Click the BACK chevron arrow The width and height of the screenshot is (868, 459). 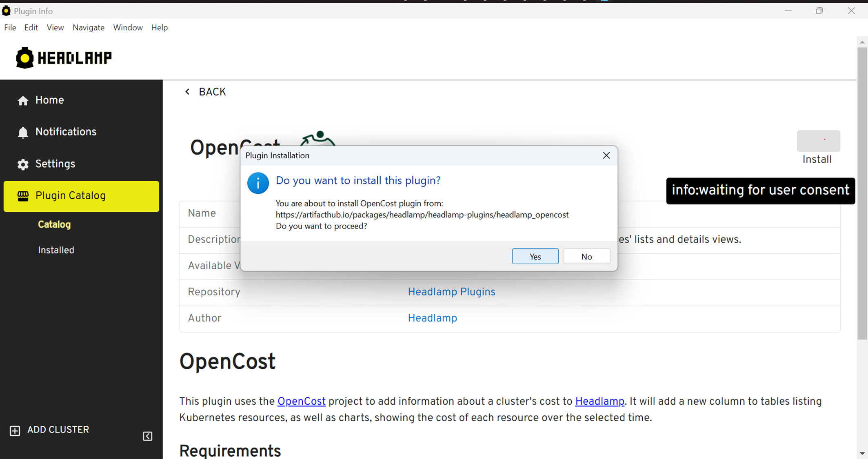coord(188,91)
